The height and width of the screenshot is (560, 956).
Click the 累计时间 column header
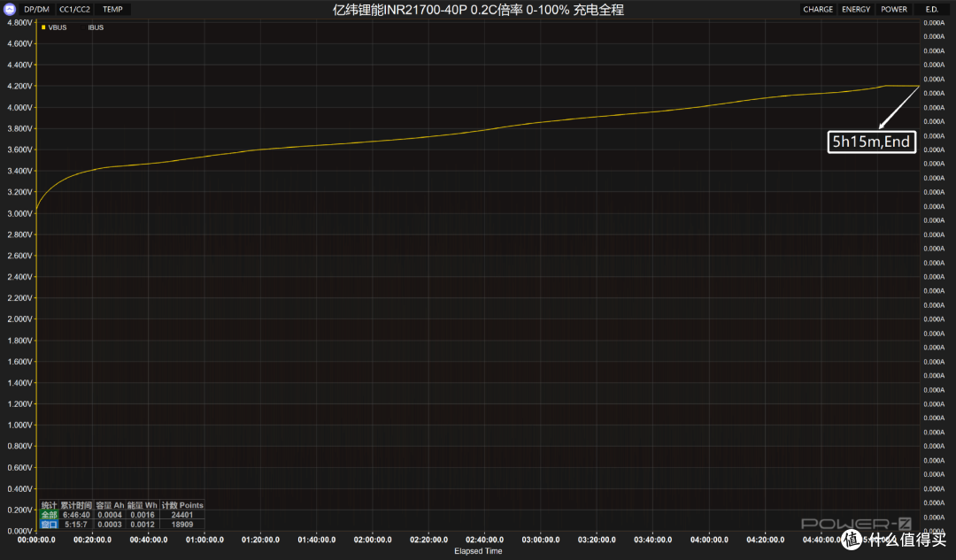tap(76, 505)
